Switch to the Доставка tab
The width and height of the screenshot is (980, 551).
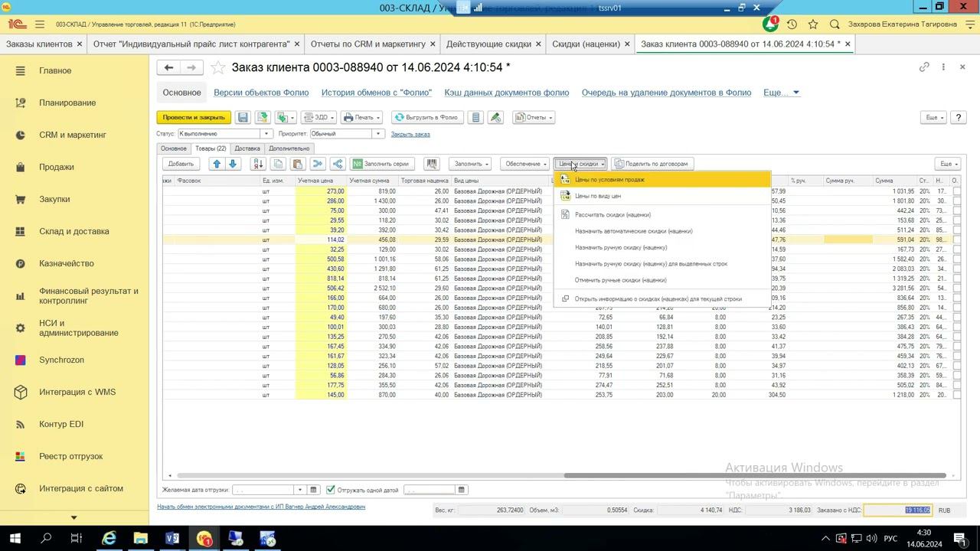pos(247,148)
